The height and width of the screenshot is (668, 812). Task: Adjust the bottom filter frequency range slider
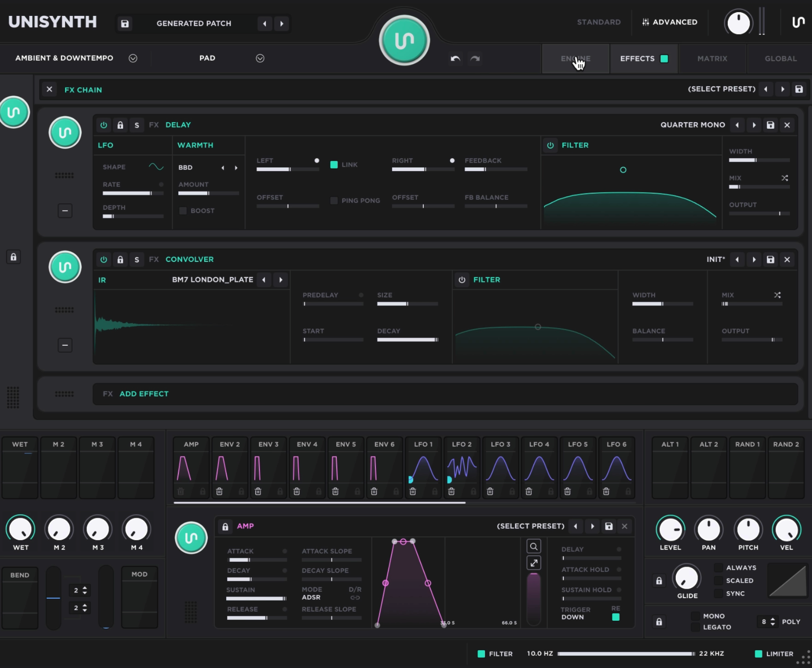point(626,654)
